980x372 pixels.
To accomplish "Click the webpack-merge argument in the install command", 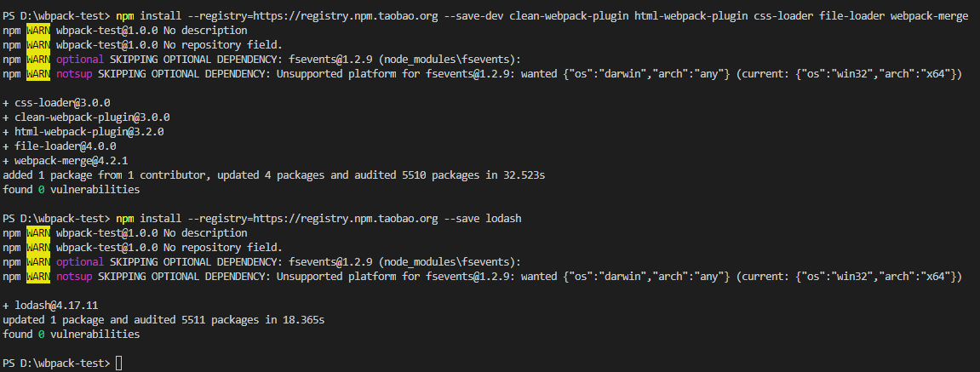I will [930, 16].
